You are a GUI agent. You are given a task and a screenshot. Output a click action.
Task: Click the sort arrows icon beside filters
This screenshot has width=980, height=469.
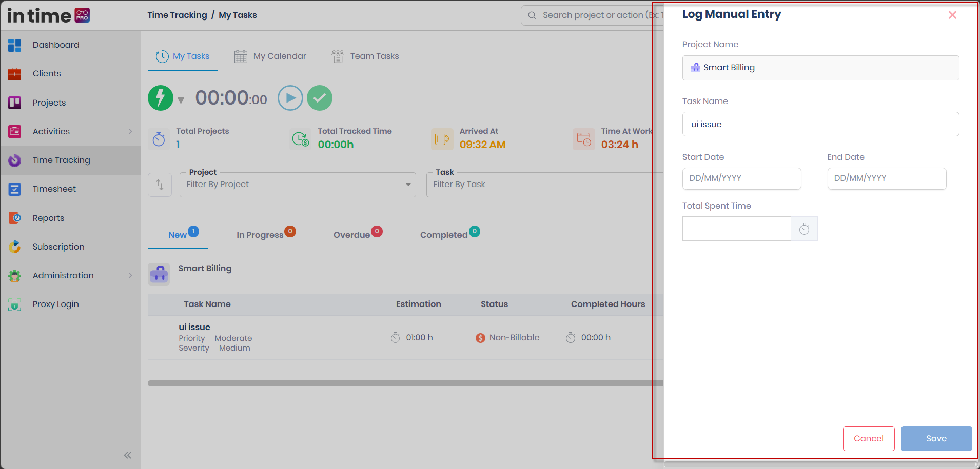(160, 185)
